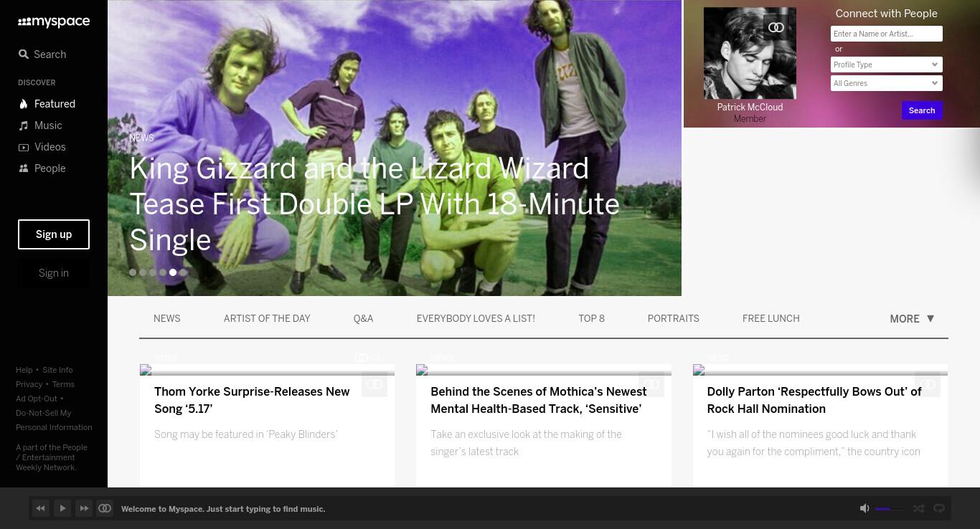Adjust the player volume slider
This screenshot has width=980, height=529.
pyautogui.click(x=890, y=508)
